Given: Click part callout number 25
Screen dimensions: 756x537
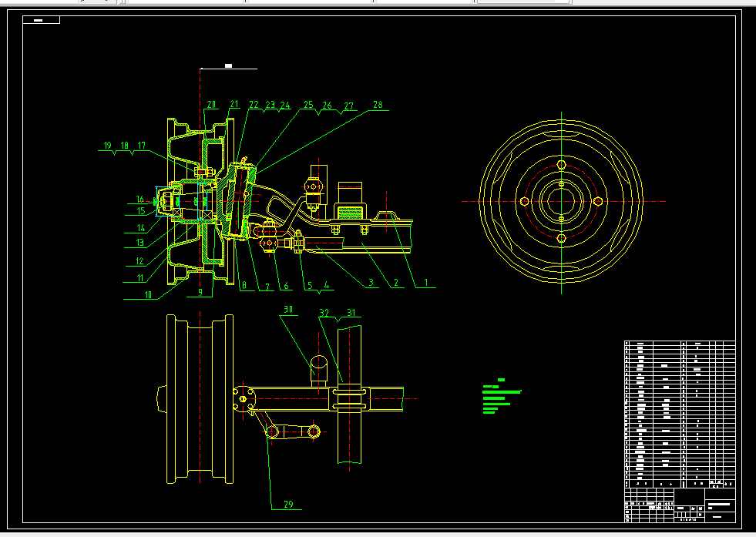Looking at the screenshot, I should [x=308, y=105].
